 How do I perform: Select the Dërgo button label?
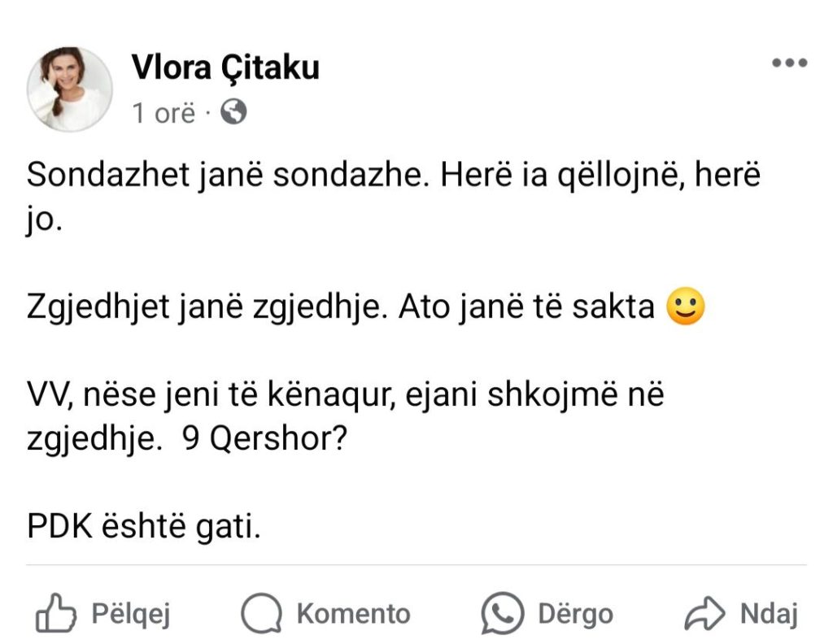(575, 615)
